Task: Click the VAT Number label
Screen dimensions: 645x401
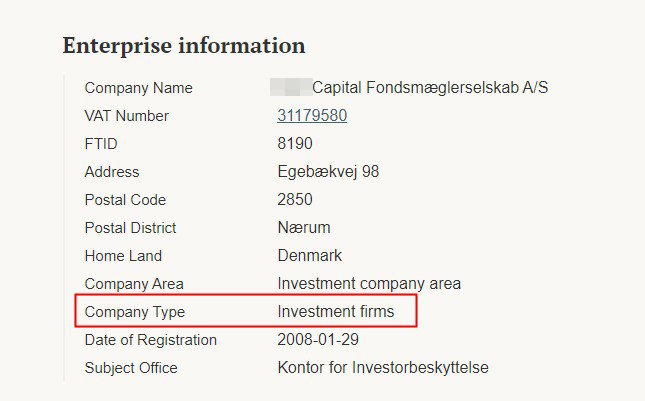Action: click(x=127, y=116)
